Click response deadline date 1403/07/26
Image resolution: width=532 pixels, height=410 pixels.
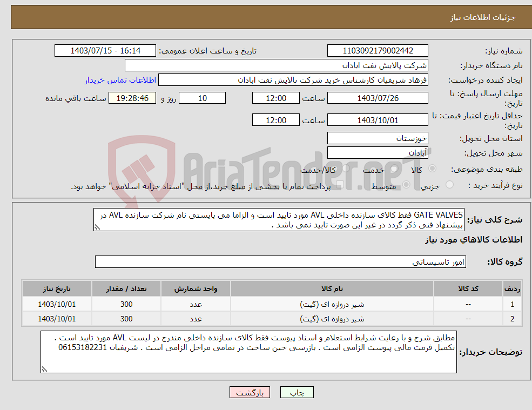[x=378, y=98]
